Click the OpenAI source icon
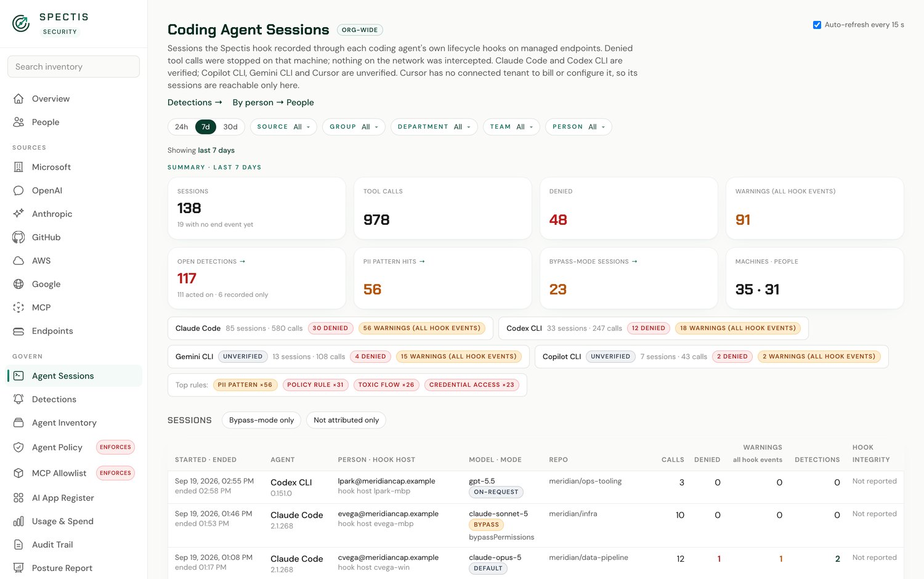Image resolution: width=924 pixels, height=579 pixels. [x=18, y=190]
